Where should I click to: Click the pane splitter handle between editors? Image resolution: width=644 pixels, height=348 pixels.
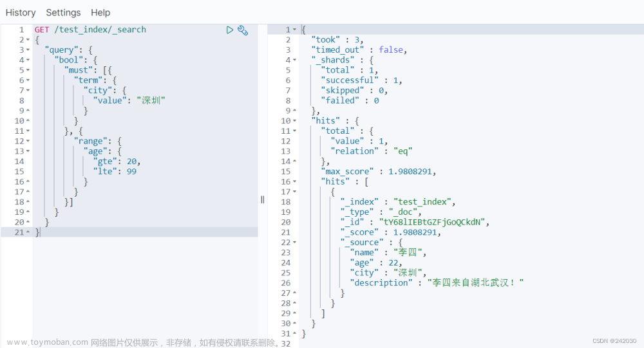coord(263,199)
